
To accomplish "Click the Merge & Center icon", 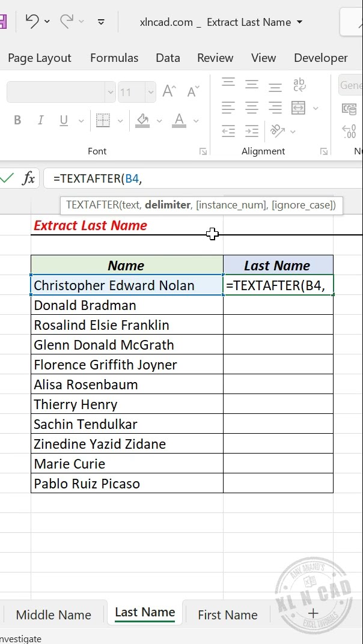I will point(299,108).
